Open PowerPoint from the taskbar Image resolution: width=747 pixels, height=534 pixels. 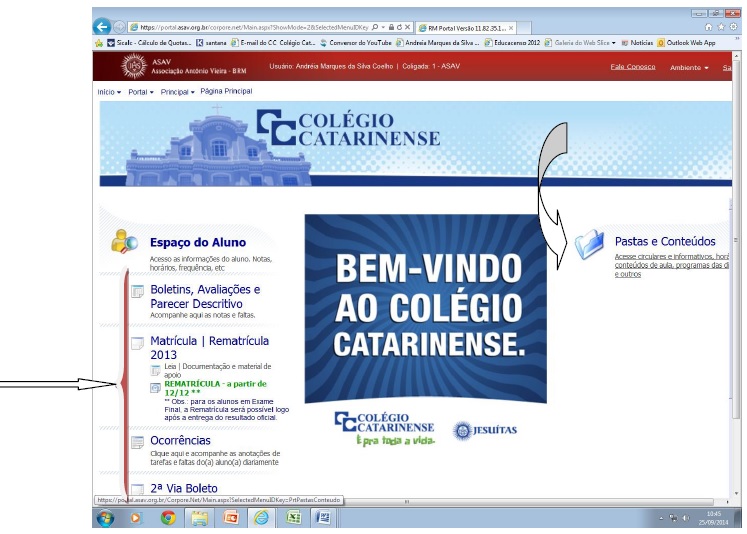[231, 518]
